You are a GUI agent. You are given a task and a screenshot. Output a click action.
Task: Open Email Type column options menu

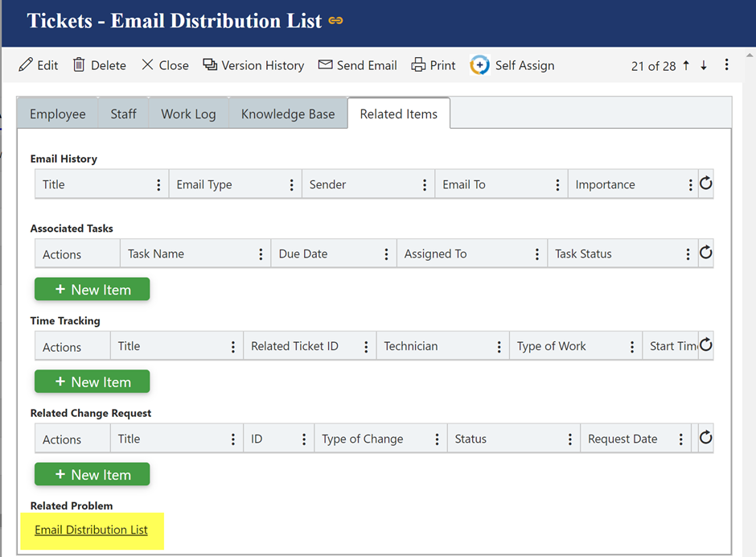pyautogui.click(x=291, y=184)
